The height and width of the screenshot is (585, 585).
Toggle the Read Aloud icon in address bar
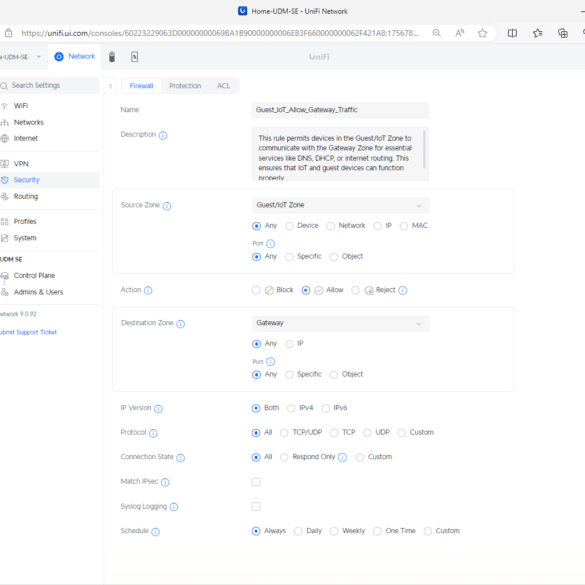click(460, 33)
